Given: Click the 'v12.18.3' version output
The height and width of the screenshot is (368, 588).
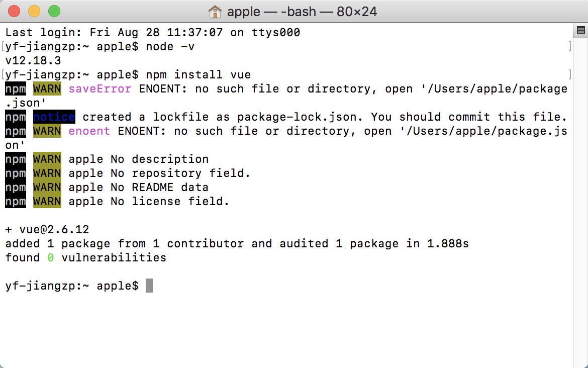Looking at the screenshot, I should (33, 61).
